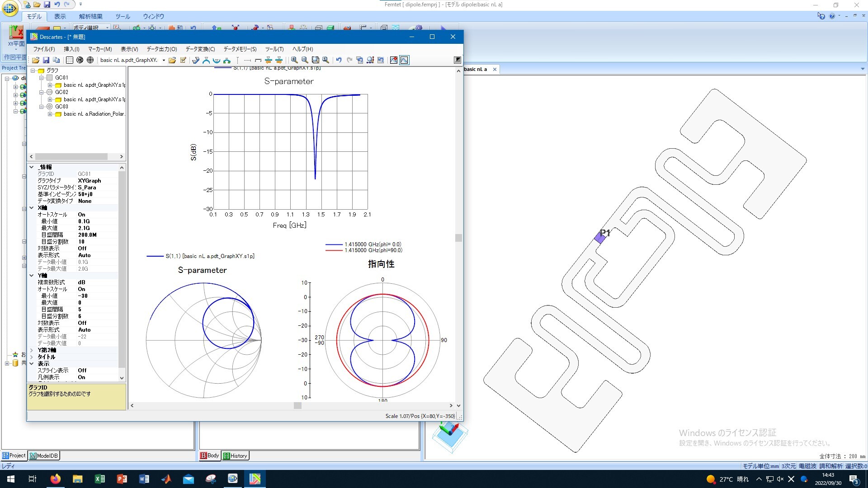Open the data file dropdown basic nL a.pdt_GraphXY
The width and height of the screenshot is (868, 488).
[x=164, y=60]
